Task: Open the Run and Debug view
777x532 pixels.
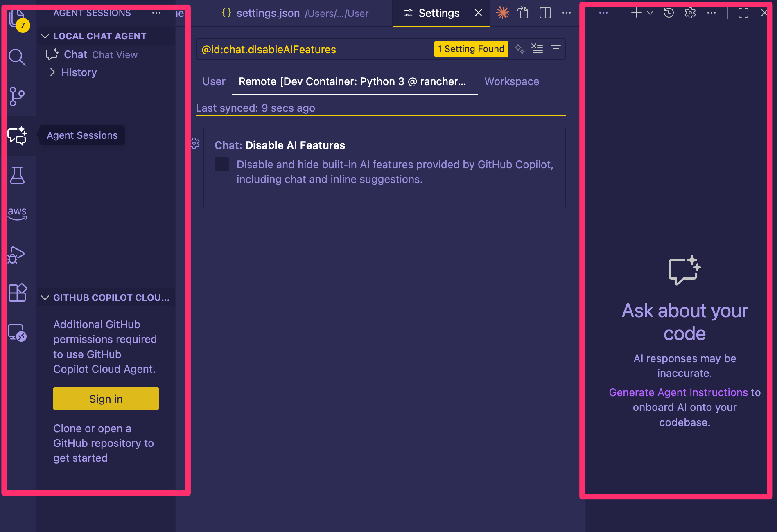Action: click(x=17, y=255)
